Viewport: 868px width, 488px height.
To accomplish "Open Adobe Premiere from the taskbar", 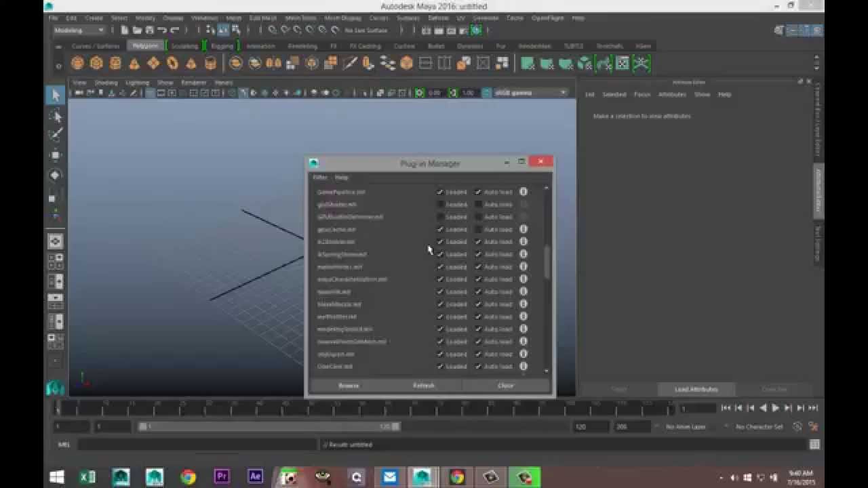I will pos(222,476).
